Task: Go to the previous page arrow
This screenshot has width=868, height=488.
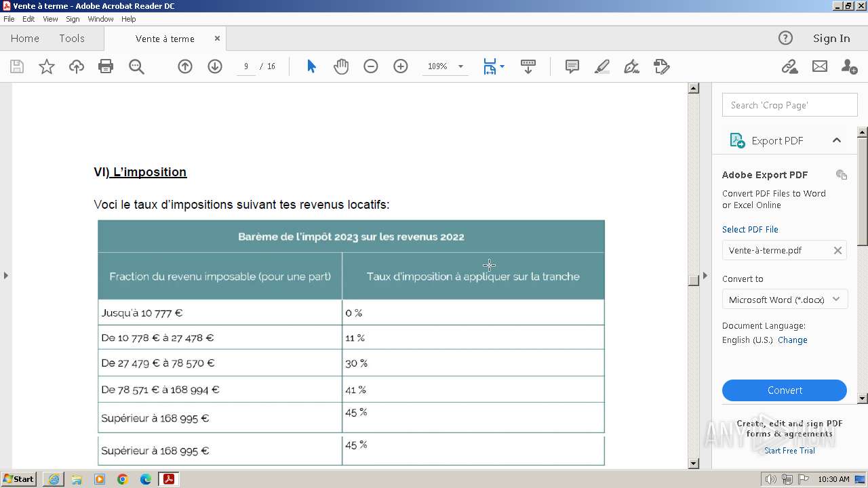Action: click(185, 66)
